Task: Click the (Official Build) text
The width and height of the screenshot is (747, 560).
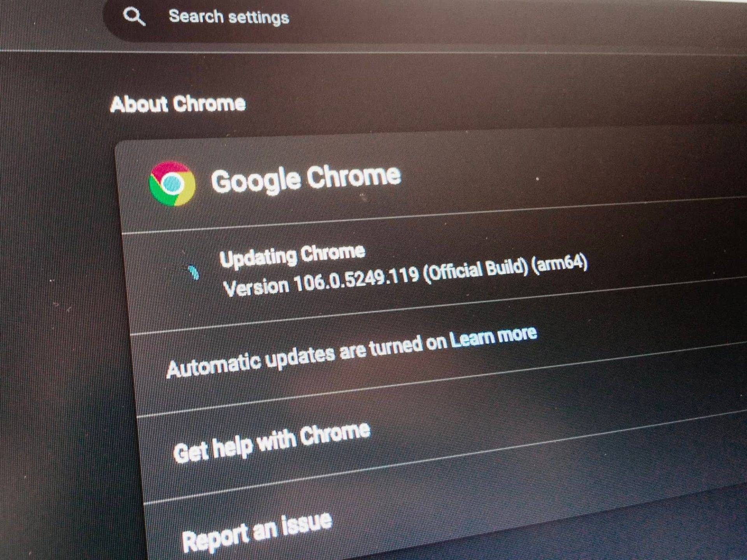Action: [475, 270]
